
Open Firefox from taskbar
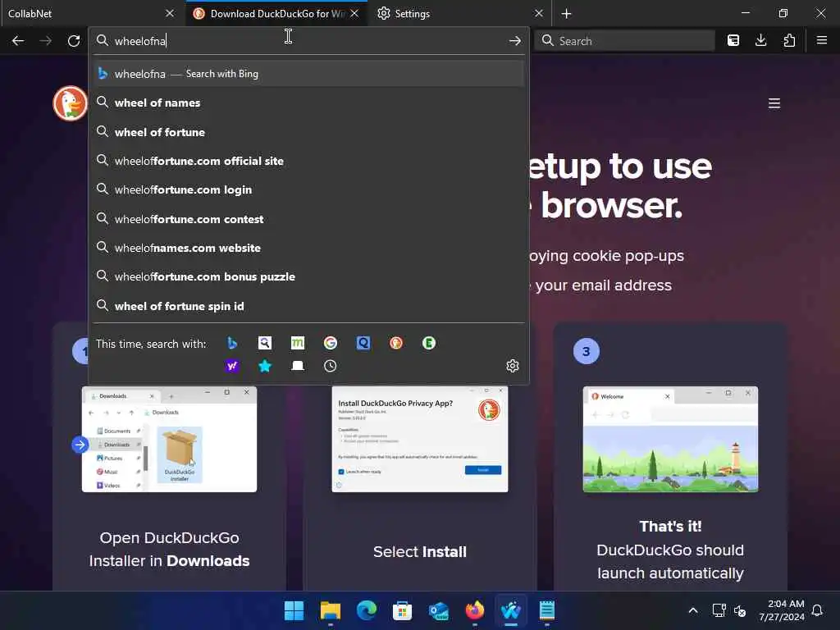[x=475, y=610]
